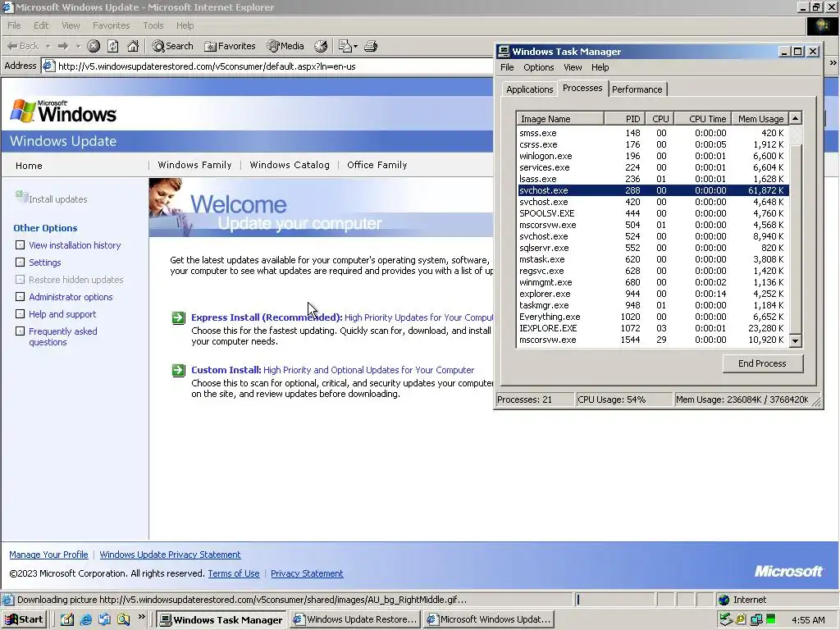Click the Home link on Windows Update
The height and width of the screenshot is (630, 840).
(x=29, y=166)
